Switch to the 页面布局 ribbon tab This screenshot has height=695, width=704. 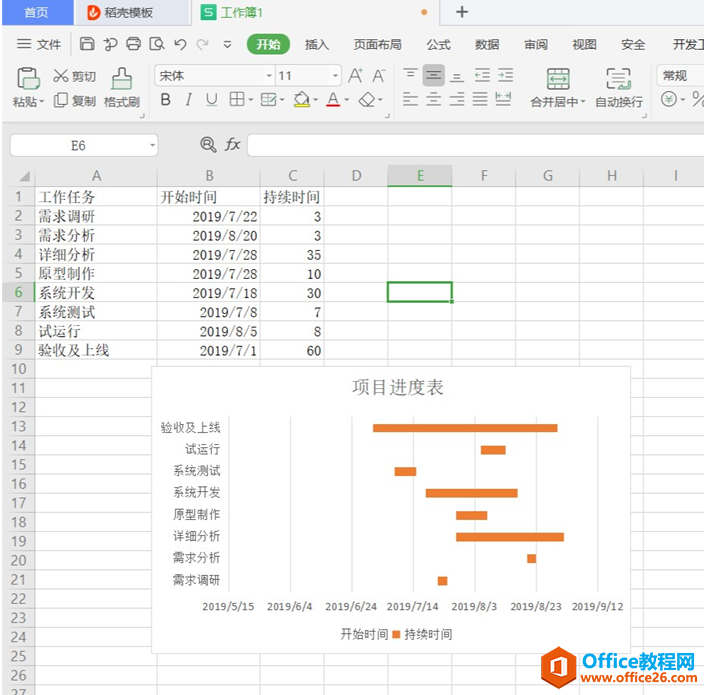pos(377,44)
